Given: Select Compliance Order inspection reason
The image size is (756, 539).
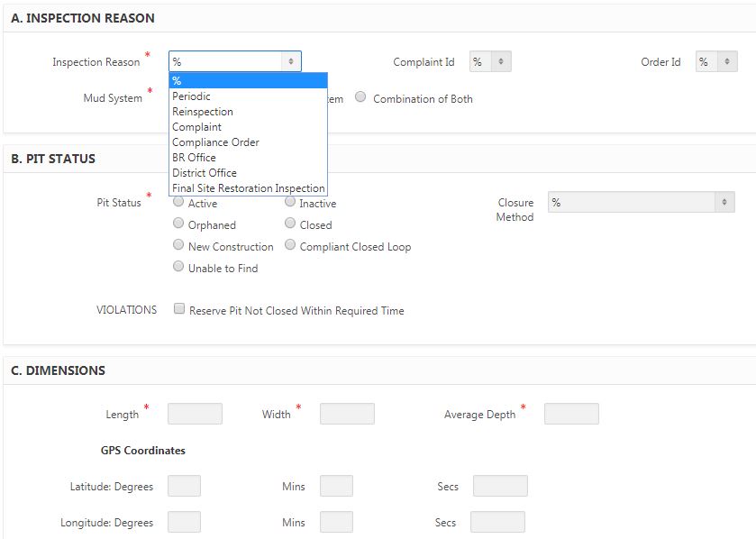Looking at the screenshot, I should click(215, 142).
